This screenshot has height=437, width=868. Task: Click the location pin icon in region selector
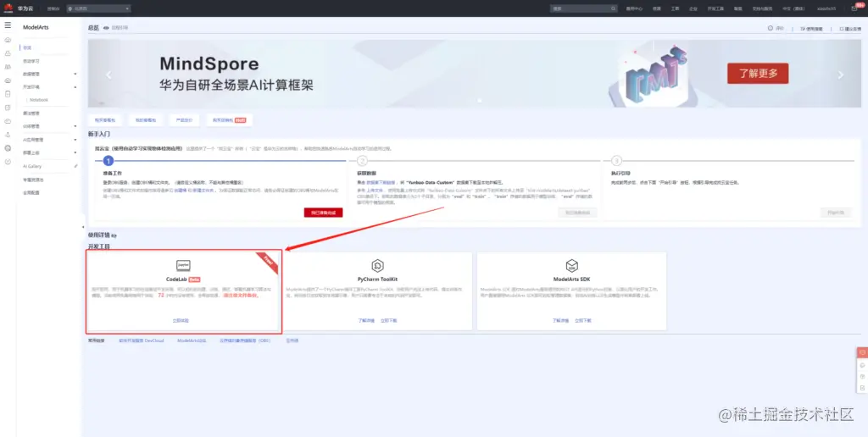tap(70, 8)
